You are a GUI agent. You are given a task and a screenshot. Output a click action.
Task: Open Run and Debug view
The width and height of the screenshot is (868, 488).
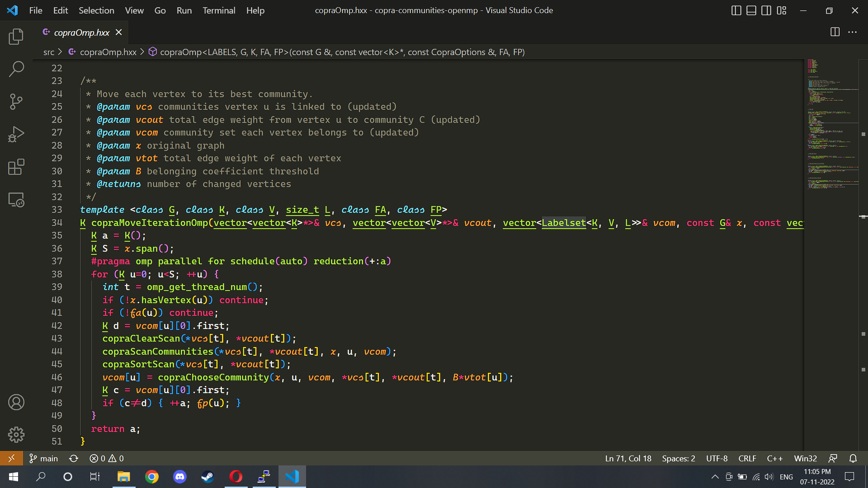coord(16,134)
